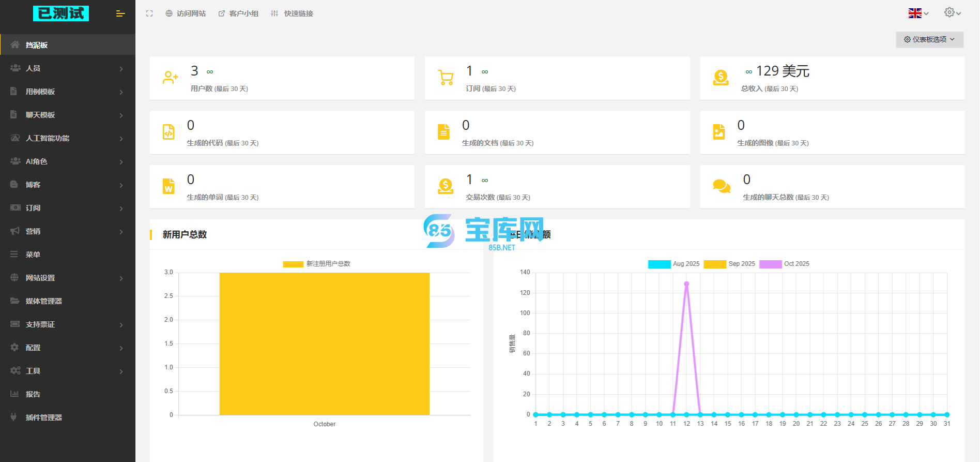Click the dollar coin icon on 总收入 card

pyautogui.click(x=721, y=78)
